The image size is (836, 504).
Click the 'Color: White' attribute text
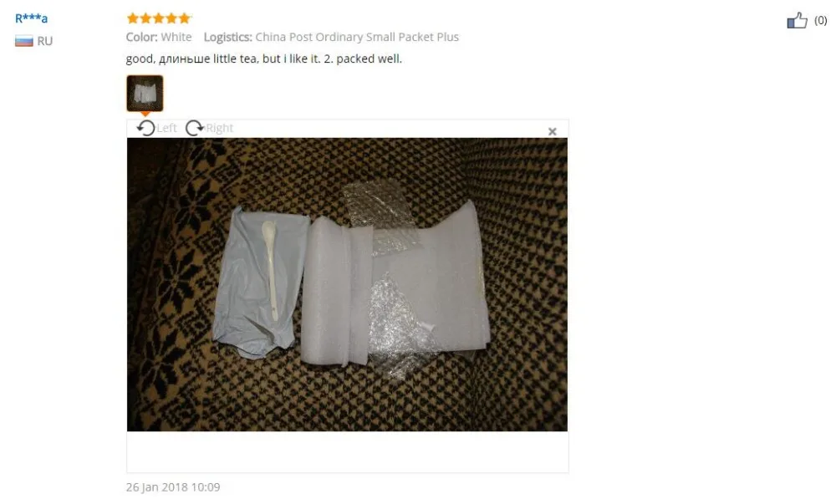click(x=159, y=38)
